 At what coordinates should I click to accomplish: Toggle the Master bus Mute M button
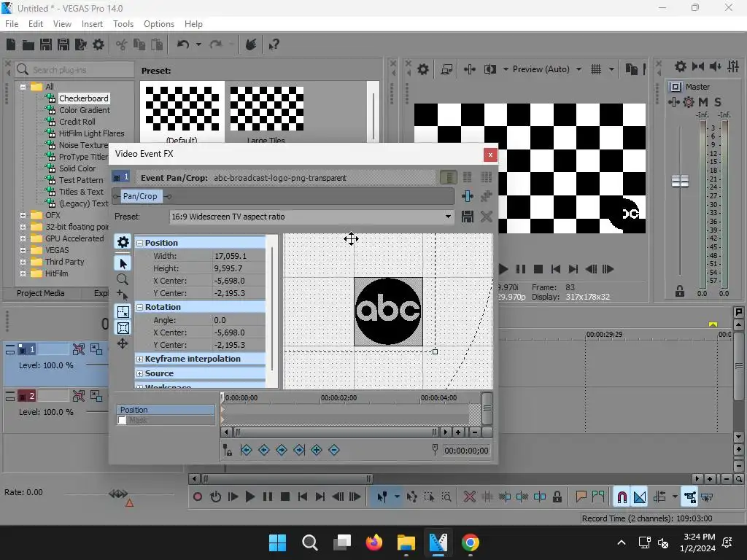point(703,102)
